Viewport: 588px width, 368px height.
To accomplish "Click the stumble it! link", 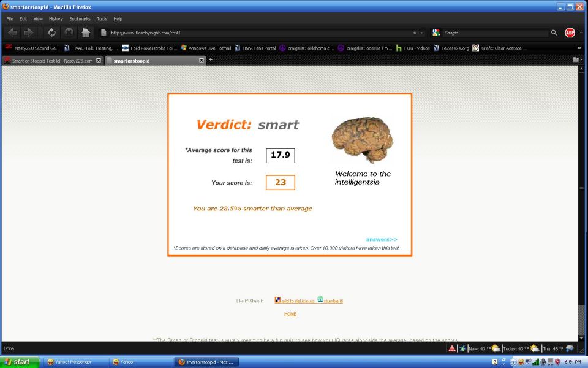I will (330, 300).
